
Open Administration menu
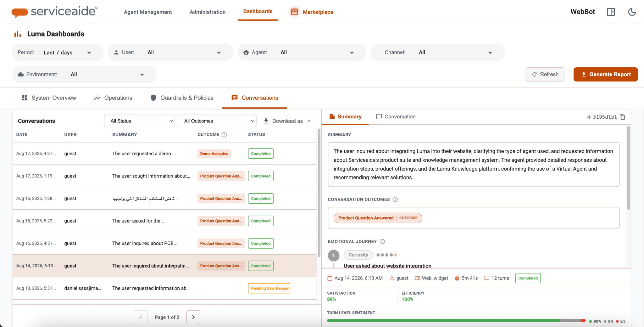click(208, 12)
